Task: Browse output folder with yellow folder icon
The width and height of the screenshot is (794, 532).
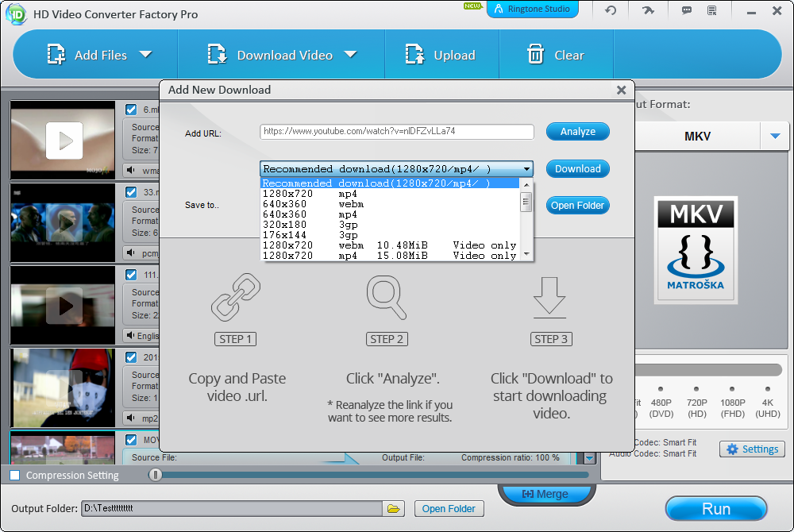Action: [x=394, y=509]
